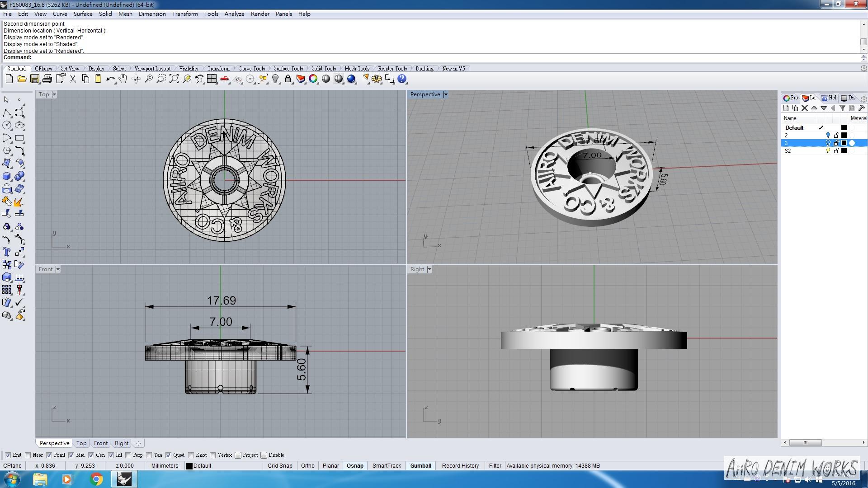Image resolution: width=868 pixels, height=488 pixels.
Task: Click the layer Filter funnel icon
Action: tap(842, 108)
